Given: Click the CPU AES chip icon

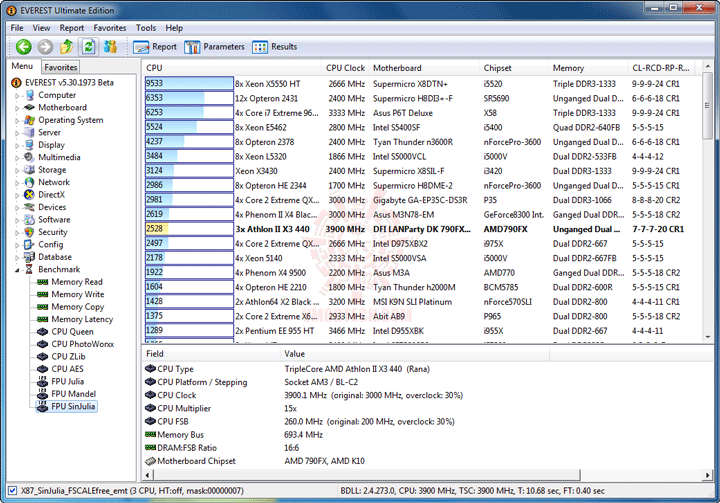Looking at the screenshot, I should pos(43,368).
